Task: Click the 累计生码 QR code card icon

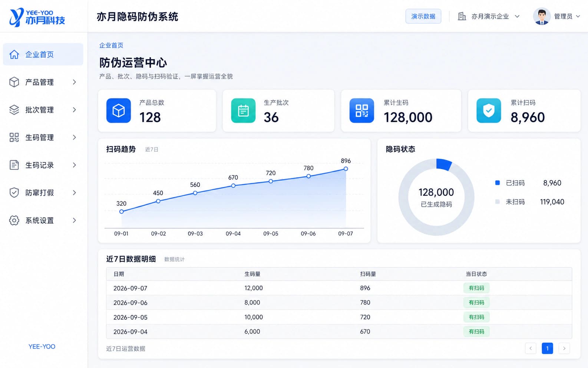Action: (362, 111)
